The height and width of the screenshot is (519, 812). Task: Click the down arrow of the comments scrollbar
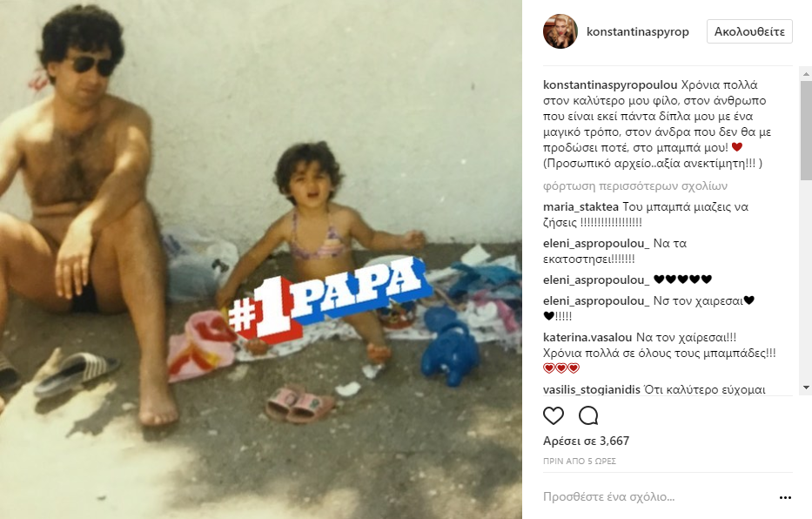click(x=806, y=388)
